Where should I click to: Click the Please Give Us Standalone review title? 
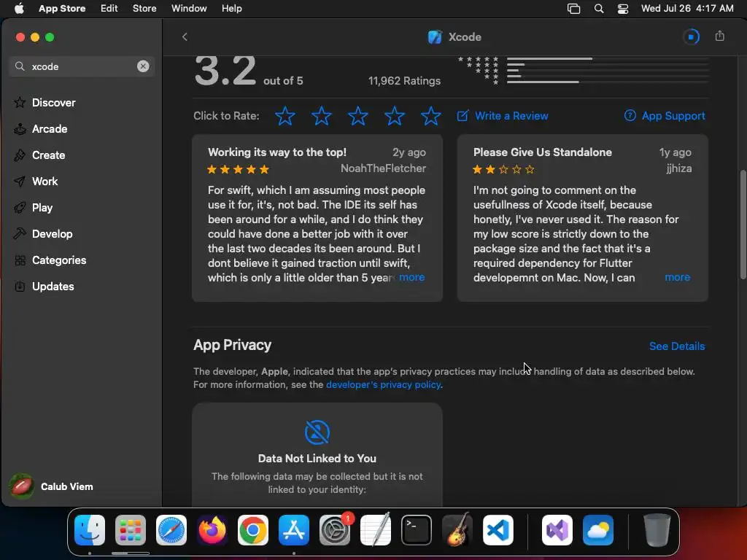click(543, 152)
